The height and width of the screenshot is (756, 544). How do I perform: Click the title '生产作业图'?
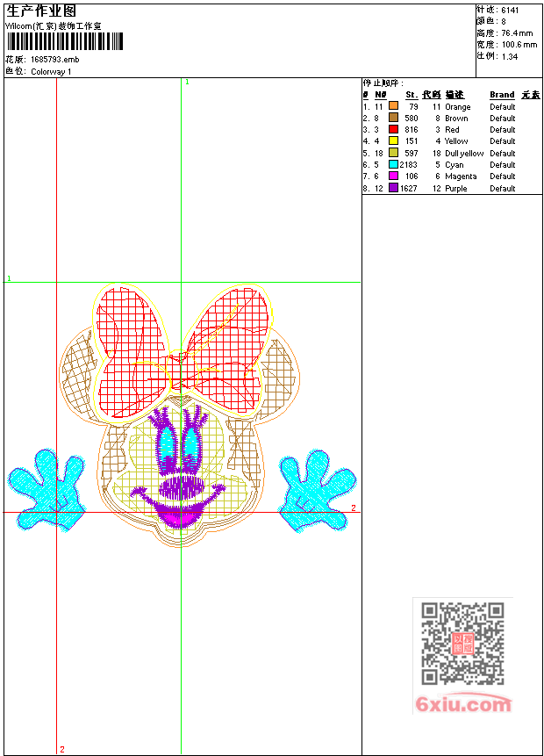[41, 11]
